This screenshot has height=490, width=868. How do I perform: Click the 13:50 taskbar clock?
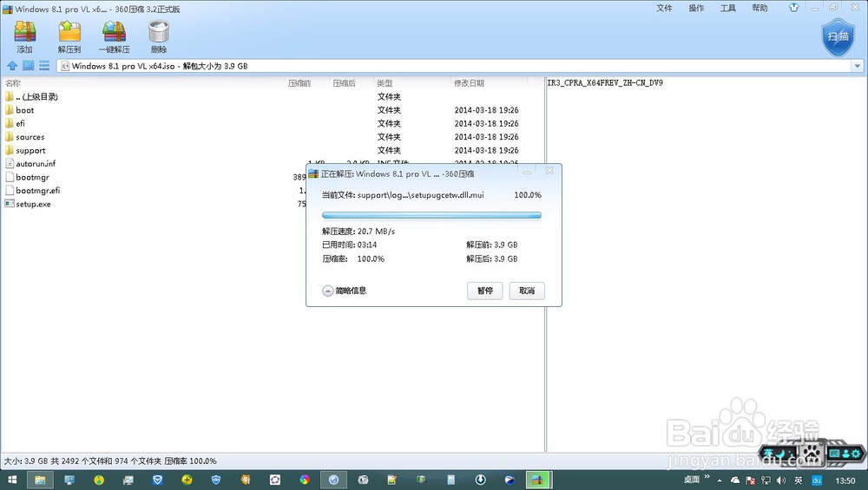pyautogui.click(x=845, y=480)
